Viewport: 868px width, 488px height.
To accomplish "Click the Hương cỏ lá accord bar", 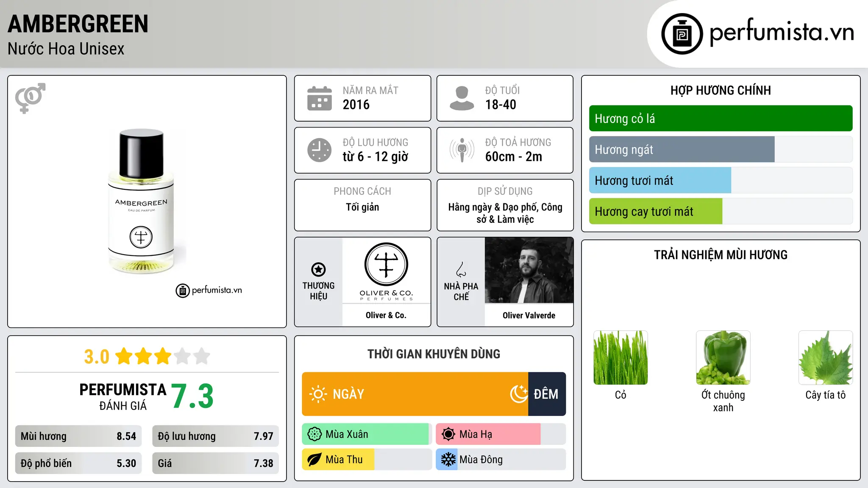I will 721,118.
